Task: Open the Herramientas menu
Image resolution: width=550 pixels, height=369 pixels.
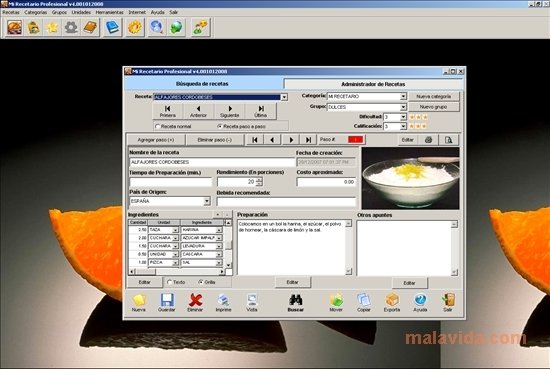Action: coord(109,12)
